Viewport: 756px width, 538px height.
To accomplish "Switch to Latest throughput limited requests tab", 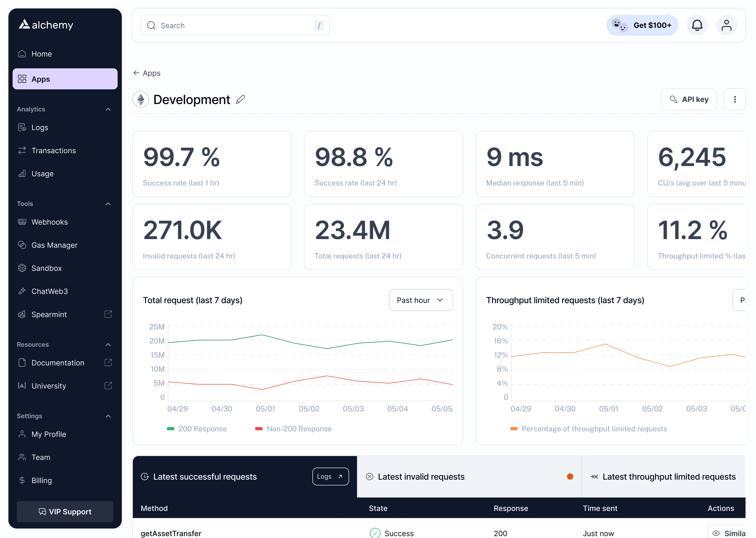I will [x=669, y=477].
